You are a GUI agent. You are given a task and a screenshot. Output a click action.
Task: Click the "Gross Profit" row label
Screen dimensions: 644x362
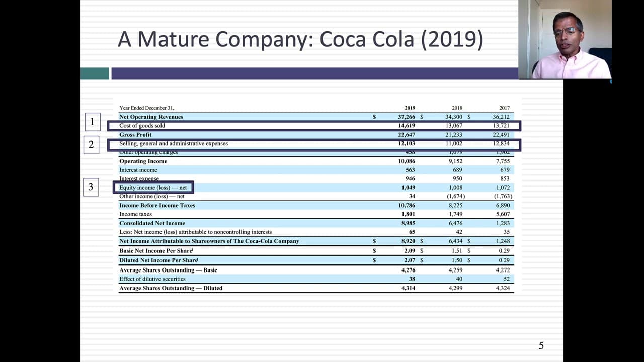click(x=135, y=135)
